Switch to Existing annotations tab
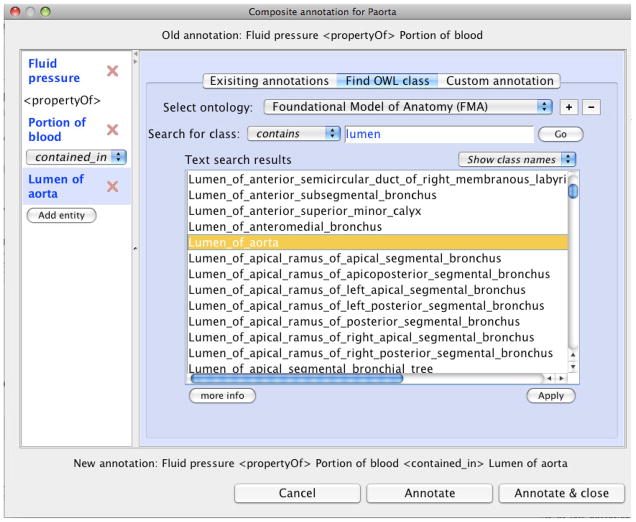This screenshot has width=636, height=522. click(x=268, y=81)
